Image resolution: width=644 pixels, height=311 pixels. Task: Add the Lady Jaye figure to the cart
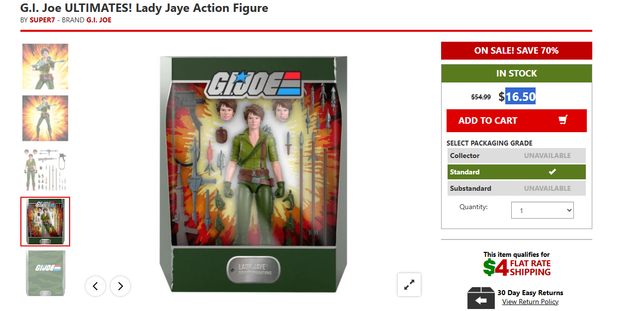click(x=517, y=121)
